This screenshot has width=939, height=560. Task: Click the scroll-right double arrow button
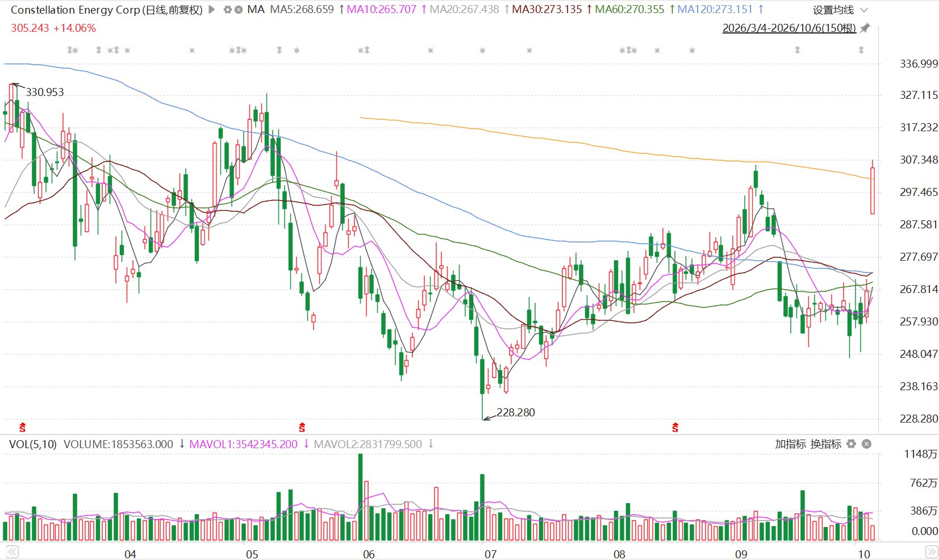(932, 551)
